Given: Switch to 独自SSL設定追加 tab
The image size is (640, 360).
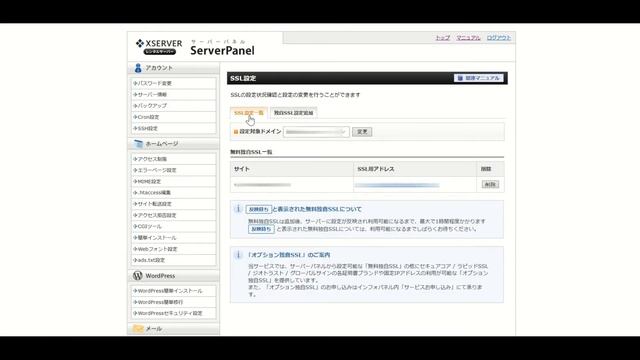Looking at the screenshot, I should coord(293,113).
